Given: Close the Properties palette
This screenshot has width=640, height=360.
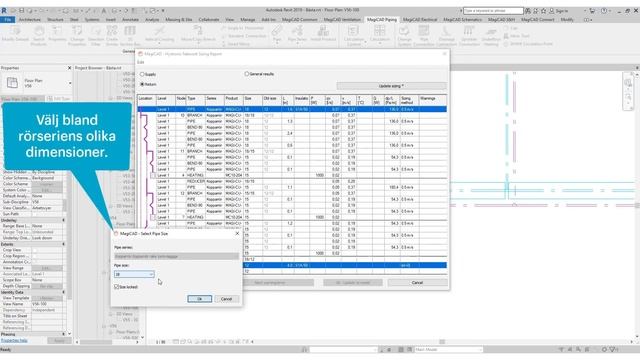Looking at the screenshot, I should coord(69,68).
